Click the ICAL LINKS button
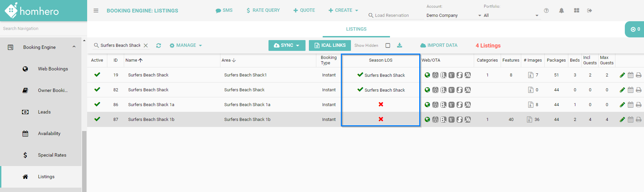 coord(330,45)
